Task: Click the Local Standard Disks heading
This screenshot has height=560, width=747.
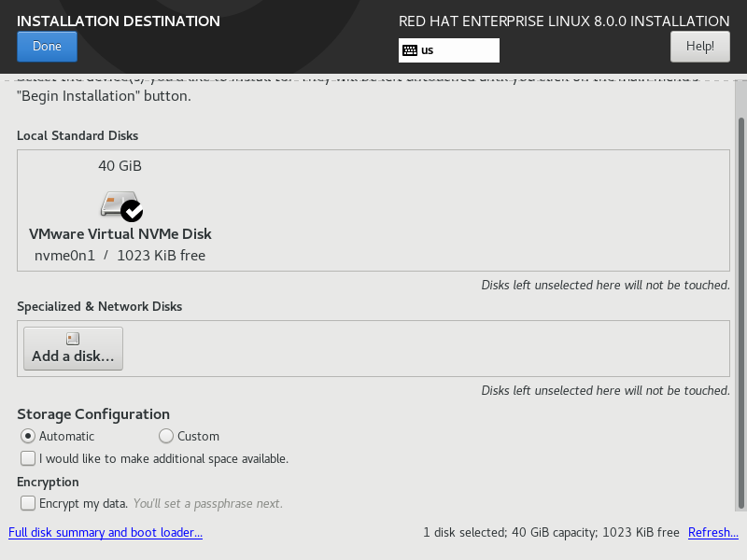Action: tap(78, 135)
